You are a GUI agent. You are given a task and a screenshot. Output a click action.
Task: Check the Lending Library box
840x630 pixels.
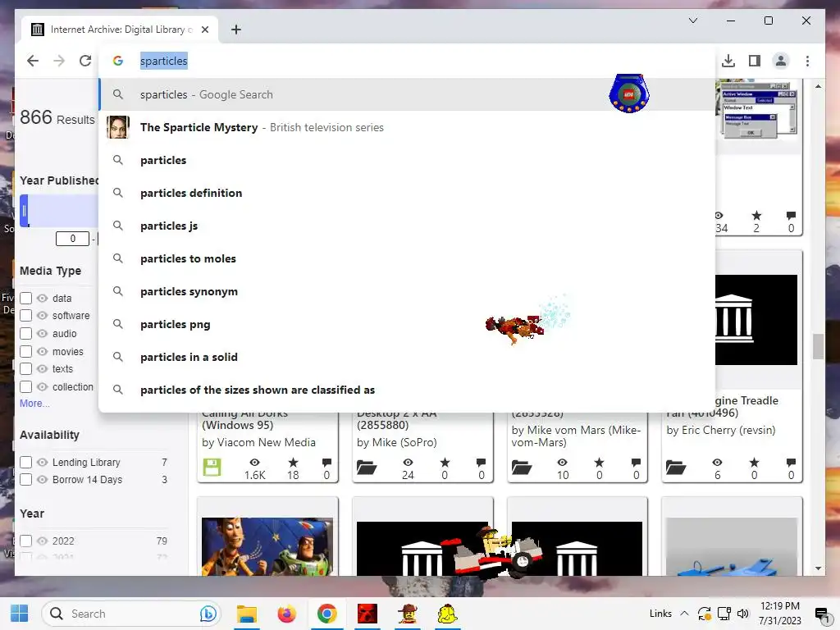click(25, 463)
